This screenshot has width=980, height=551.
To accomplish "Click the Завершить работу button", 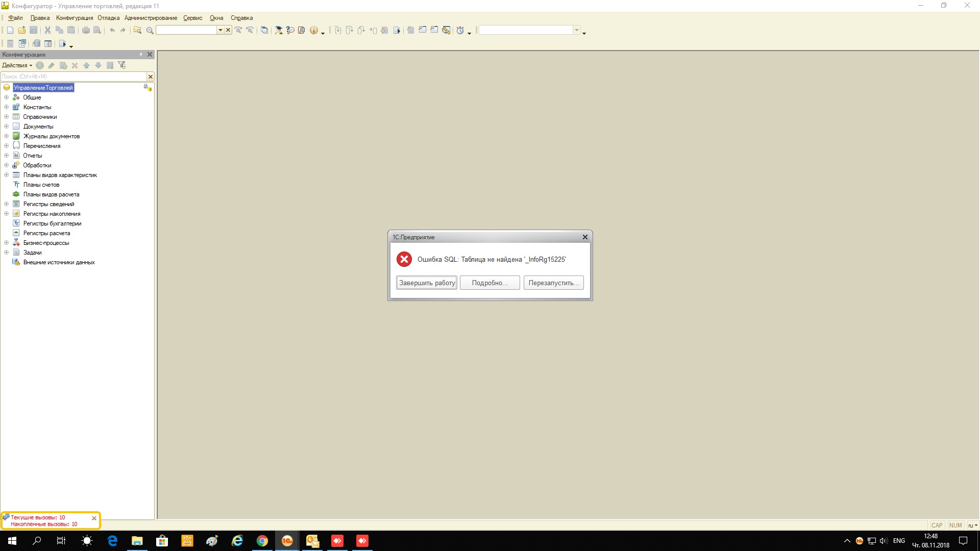I will pyautogui.click(x=427, y=283).
